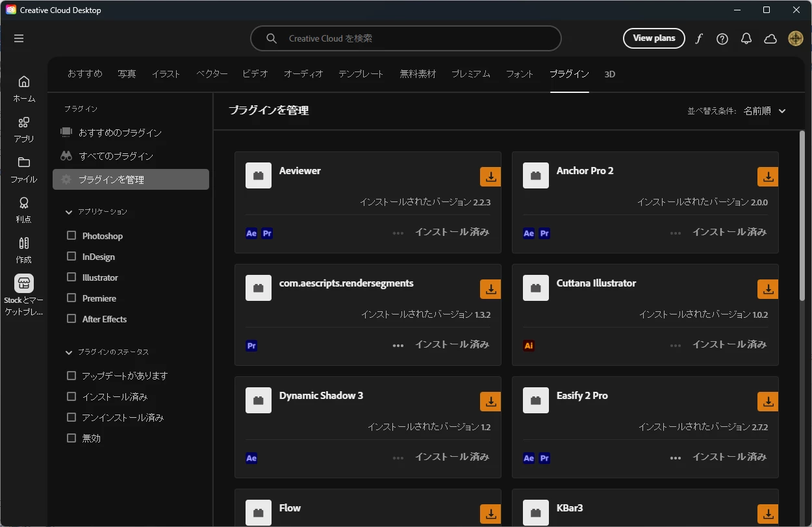
Task: Check 無効 status filter
Action: click(72, 438)
